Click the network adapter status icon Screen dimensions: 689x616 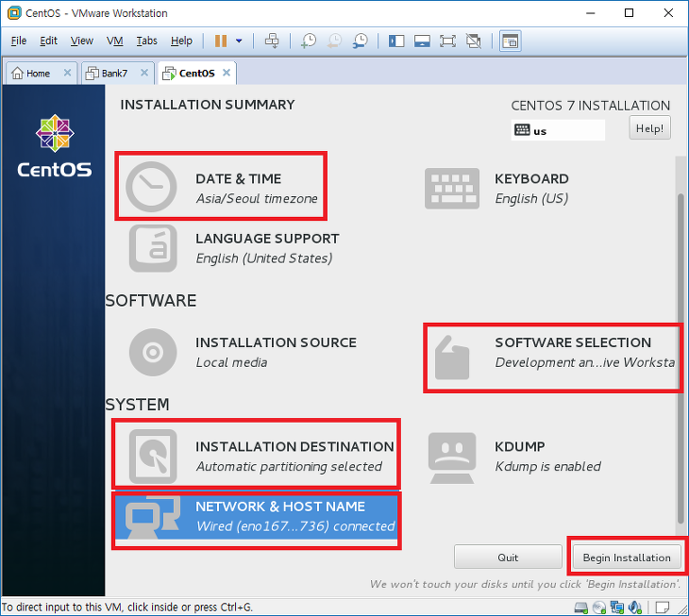tap(617, 608)
